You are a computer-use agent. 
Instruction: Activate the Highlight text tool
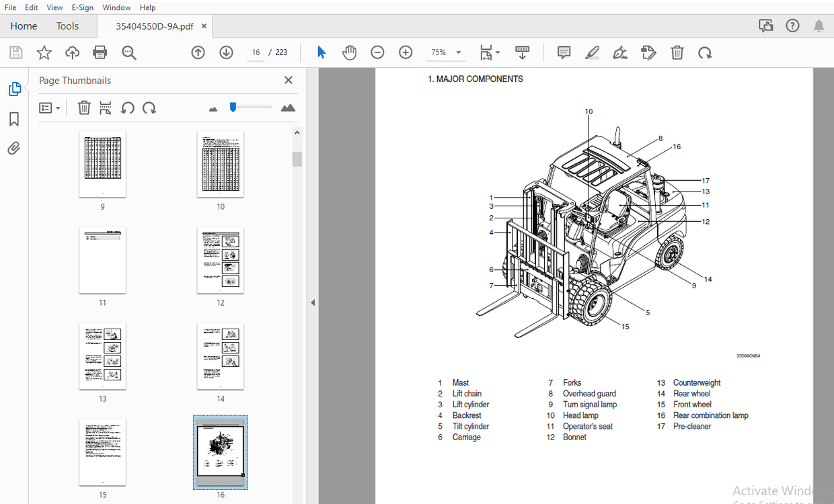click(x=592, y=52)
